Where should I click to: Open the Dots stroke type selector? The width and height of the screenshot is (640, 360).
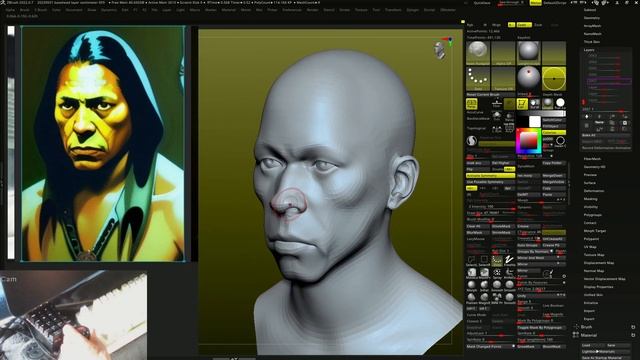click(x=478, y=79)
